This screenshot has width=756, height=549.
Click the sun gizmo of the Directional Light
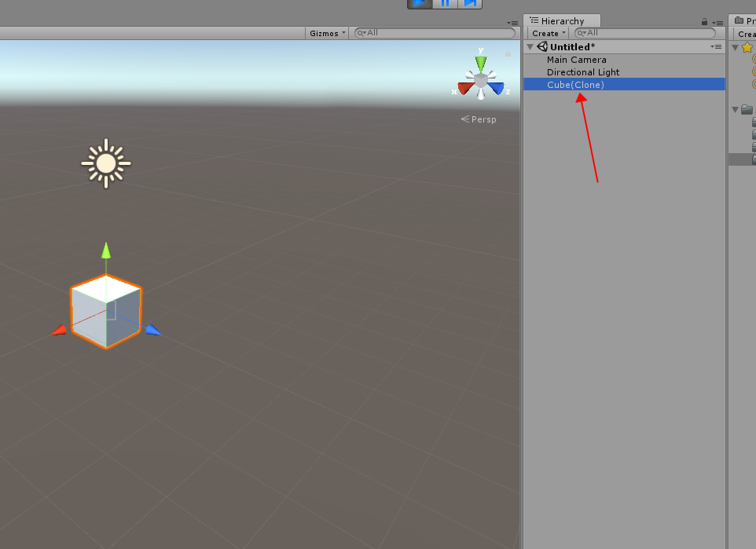coord(106,163)
